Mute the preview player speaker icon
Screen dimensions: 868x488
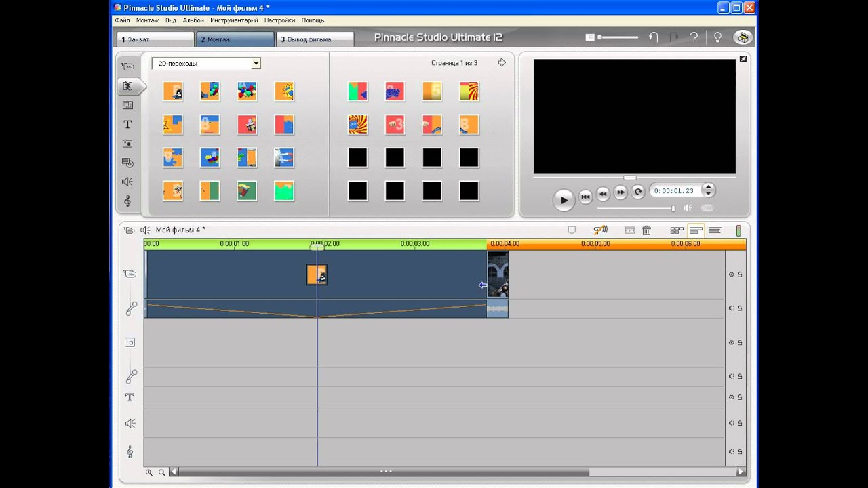688,209
